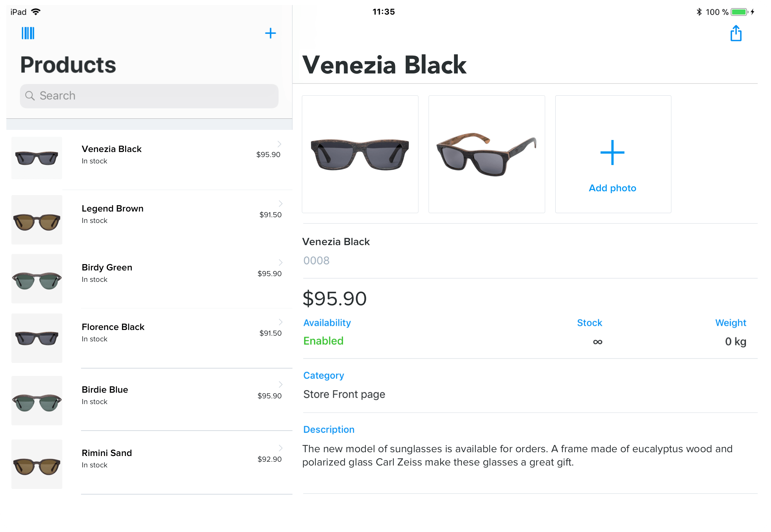Viewport: 771px width, 532px height.
Task: Tap the magnifying glass search icon
Action: (30, 96)
